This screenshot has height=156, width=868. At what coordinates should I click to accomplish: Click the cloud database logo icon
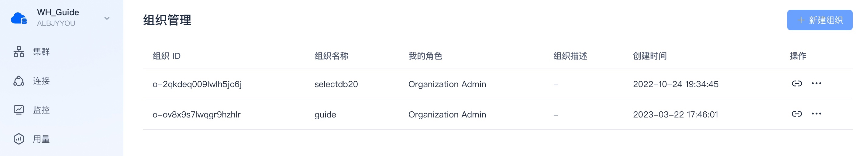coord(19,18)
